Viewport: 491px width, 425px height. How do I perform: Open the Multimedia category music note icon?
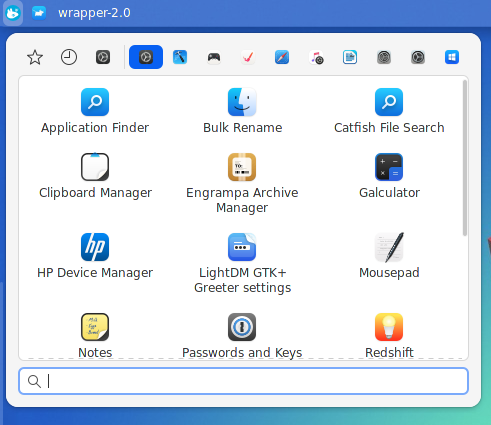pos(316,57)
